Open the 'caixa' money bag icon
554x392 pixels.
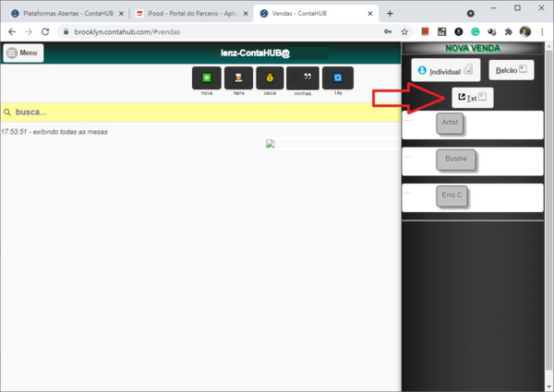point(270,78)
